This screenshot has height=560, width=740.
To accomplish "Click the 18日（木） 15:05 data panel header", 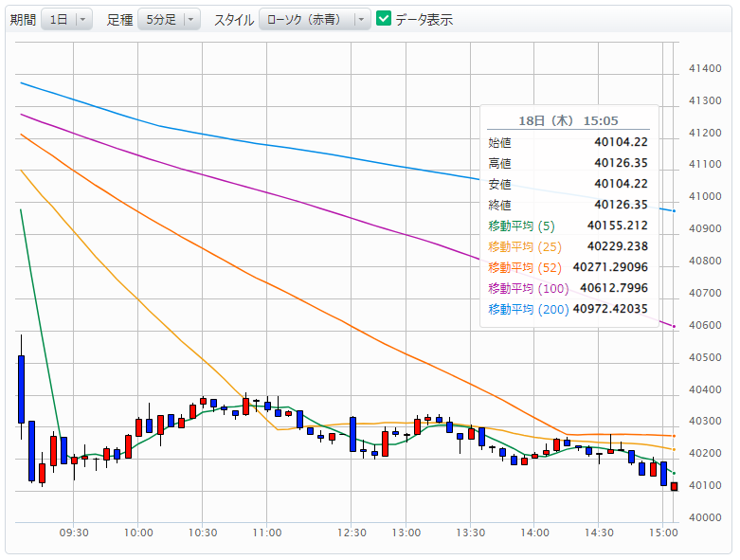I will 569,120.
